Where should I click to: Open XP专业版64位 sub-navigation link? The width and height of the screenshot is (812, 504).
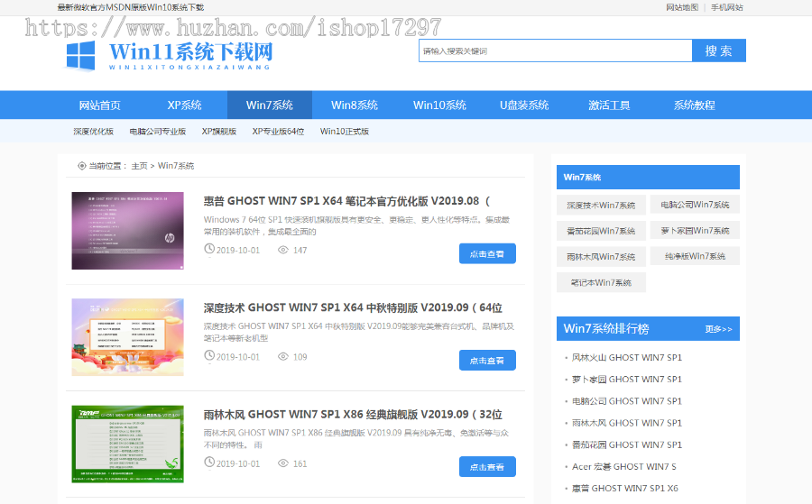(x=278, y=132)
